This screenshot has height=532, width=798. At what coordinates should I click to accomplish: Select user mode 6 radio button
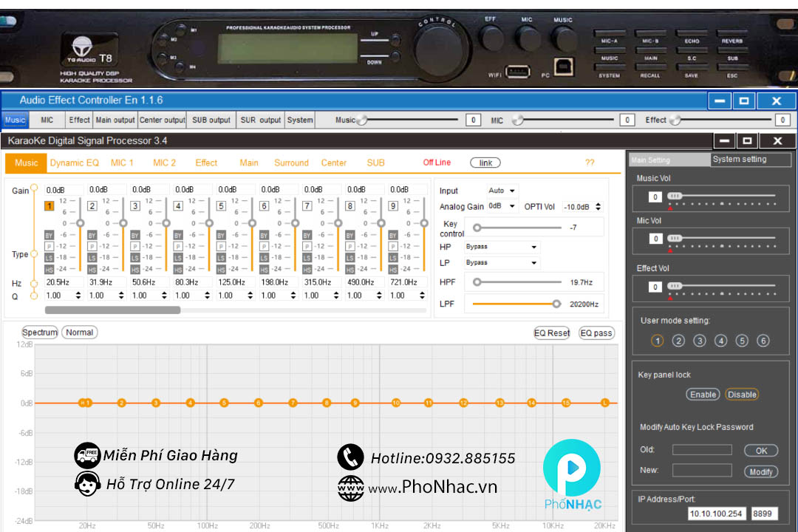pos(763,341)
